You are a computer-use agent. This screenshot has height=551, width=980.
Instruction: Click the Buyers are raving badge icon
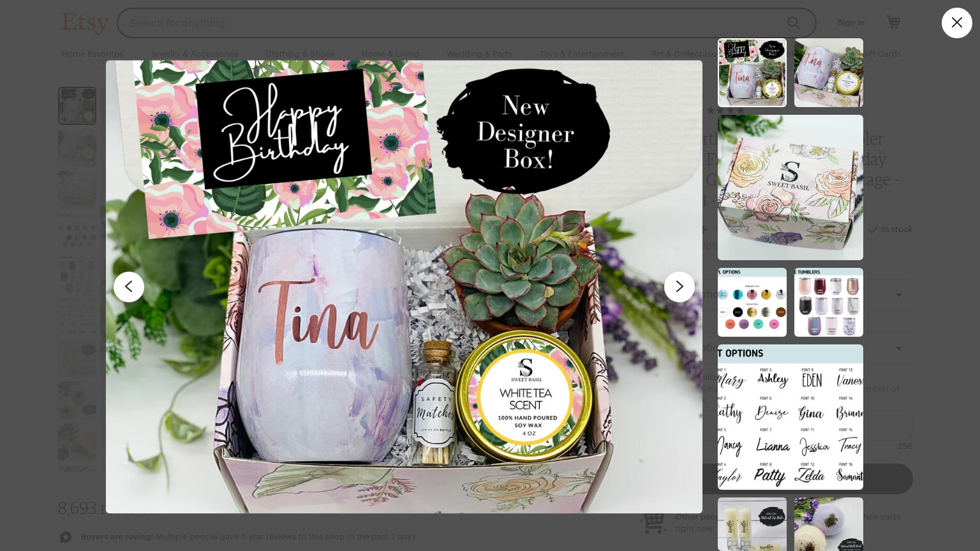point(66,537)
